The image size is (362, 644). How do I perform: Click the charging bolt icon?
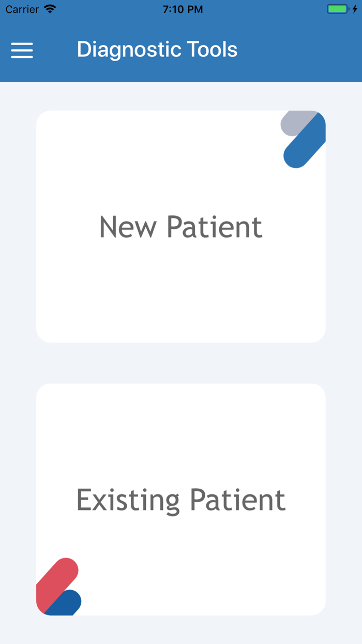(x=354, y=8)
